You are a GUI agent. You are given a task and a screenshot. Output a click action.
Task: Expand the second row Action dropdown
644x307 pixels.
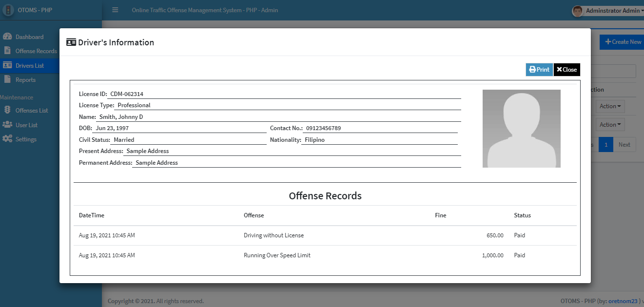pos(610,125)
